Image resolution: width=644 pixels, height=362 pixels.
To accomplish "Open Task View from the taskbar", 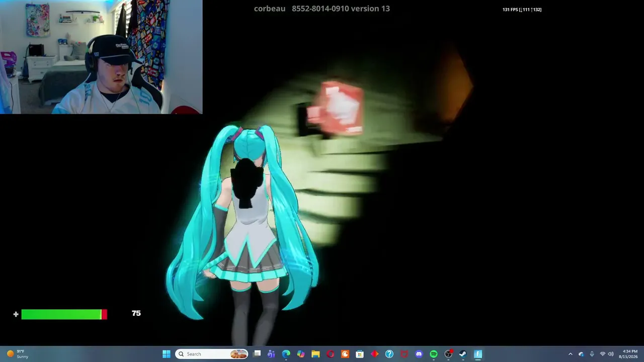I will click(x=257, y=354).
